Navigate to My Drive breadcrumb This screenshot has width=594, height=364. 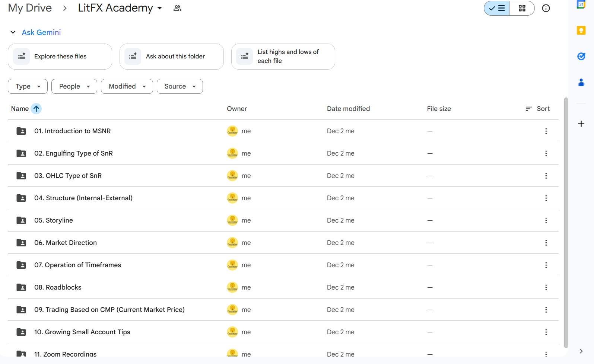[30, 8]
